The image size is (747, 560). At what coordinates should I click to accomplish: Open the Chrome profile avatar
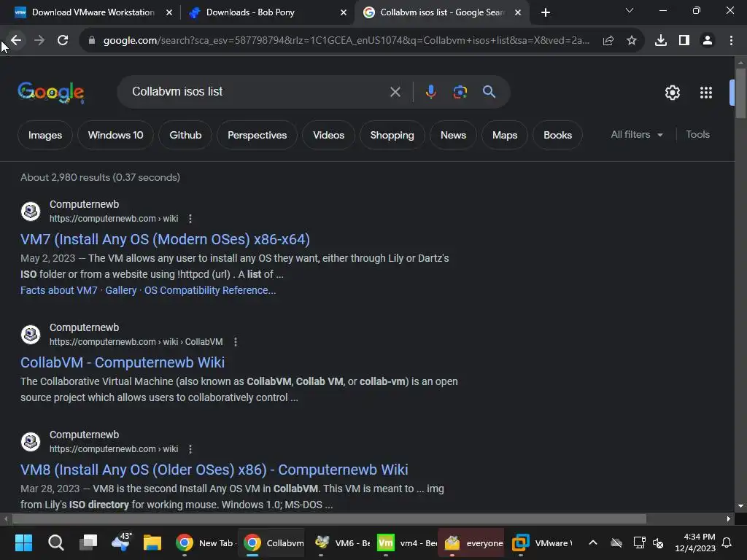click(708, 41)
